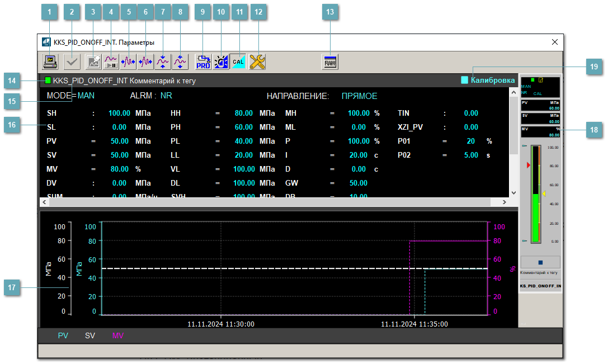The height and width of the screenshot is (364, 608).
Task: Select the ПРЯМОЕ direction value
Action: 359,96
